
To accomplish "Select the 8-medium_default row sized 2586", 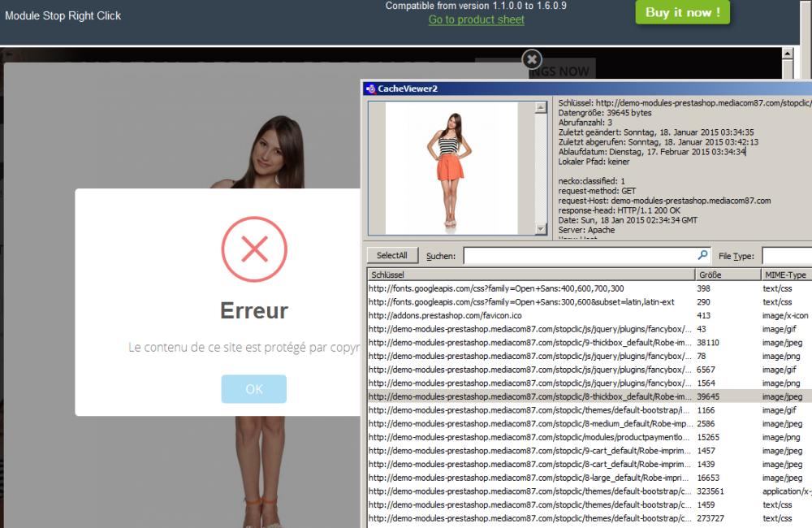I will point(590,423).
